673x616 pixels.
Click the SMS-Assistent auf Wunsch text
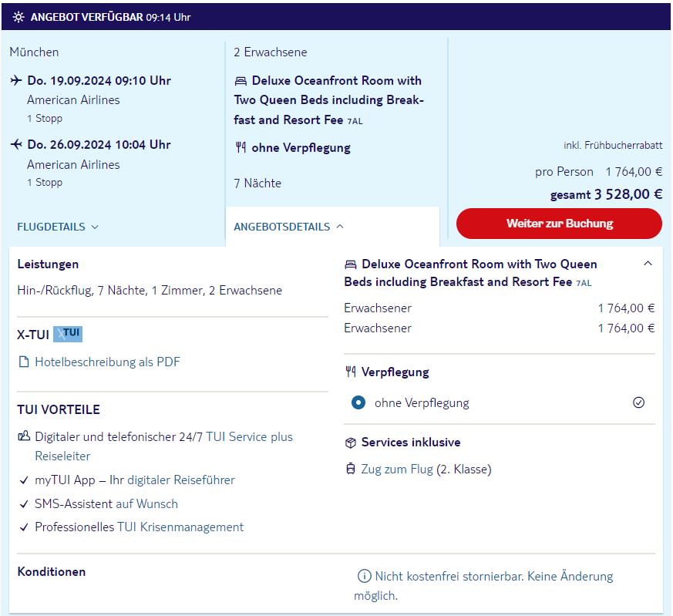pos(106,503)
